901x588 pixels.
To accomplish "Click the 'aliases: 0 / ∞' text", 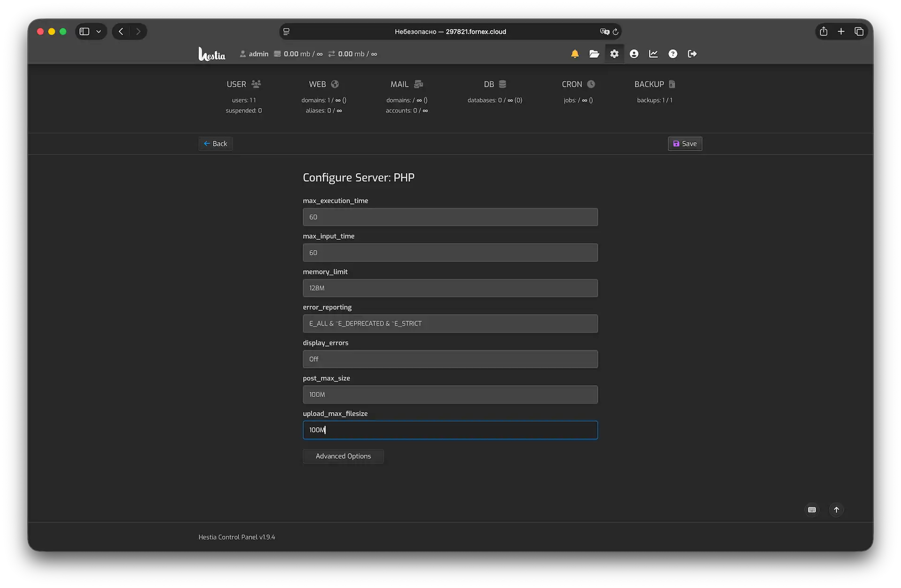I will click(324, 111).
